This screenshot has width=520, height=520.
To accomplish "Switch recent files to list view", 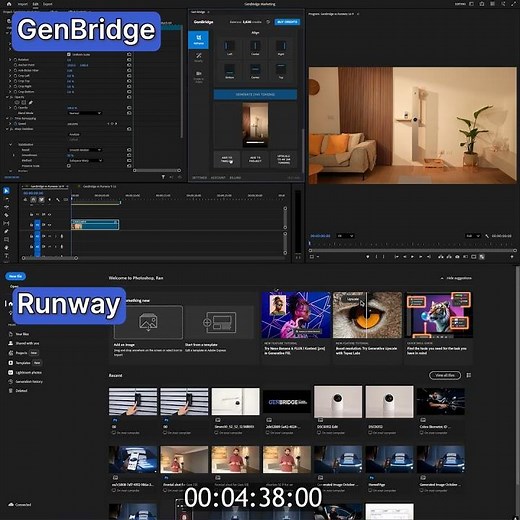I will pos(469,375).
